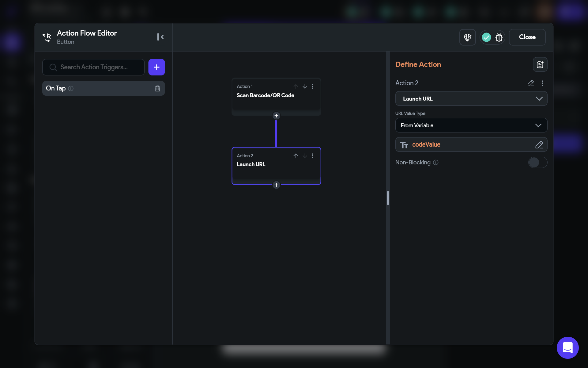Expand the URL Value Type dropdown
This screenshot has height=368, width=588.
click(x=471, y=125)
